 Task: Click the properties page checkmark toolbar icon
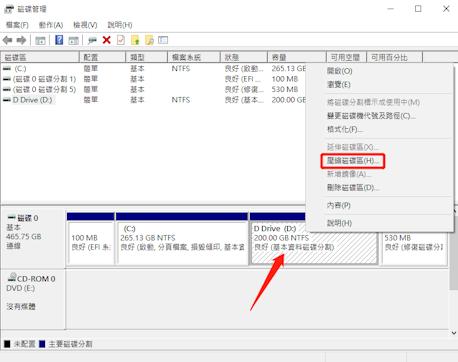point(121,40)
